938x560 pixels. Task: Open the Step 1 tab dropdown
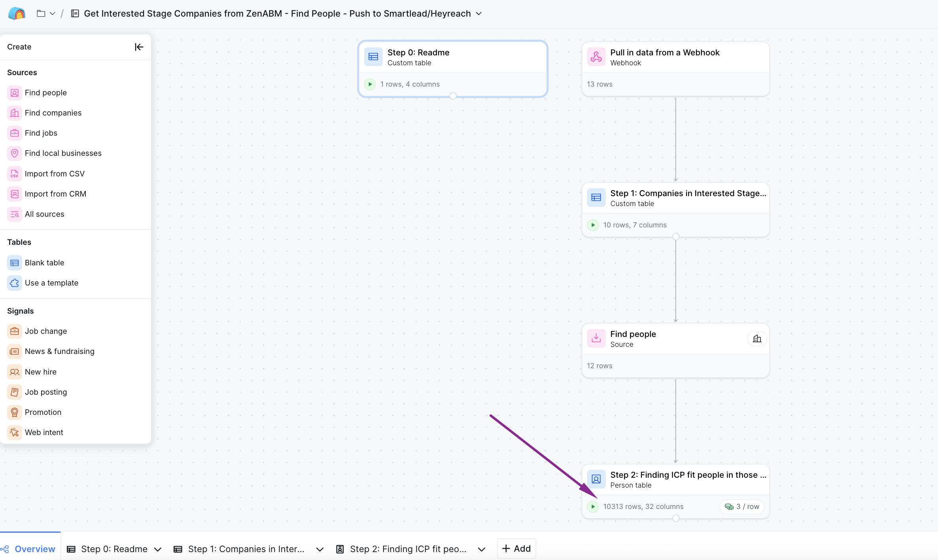320,549
